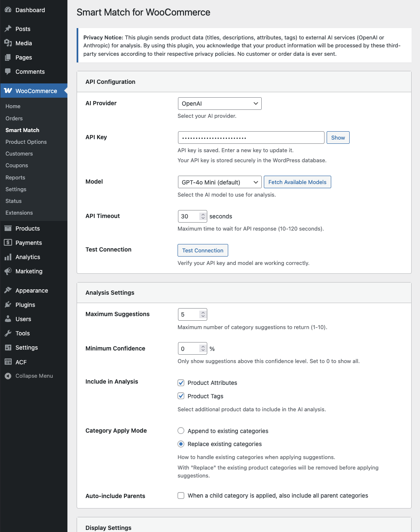This screenshot has width=420, height=532.
Task: Uncheck the Product Tags checkbox
Action: point(181,396)
